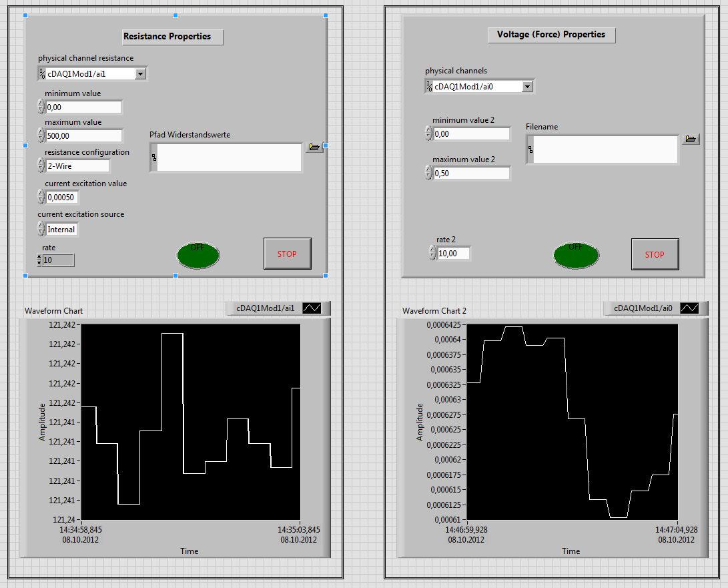Click stepper arrows for maximum value 500,00
Image resolution: width=728 pixels, height=588 pixels.
[x=41, y=135]
